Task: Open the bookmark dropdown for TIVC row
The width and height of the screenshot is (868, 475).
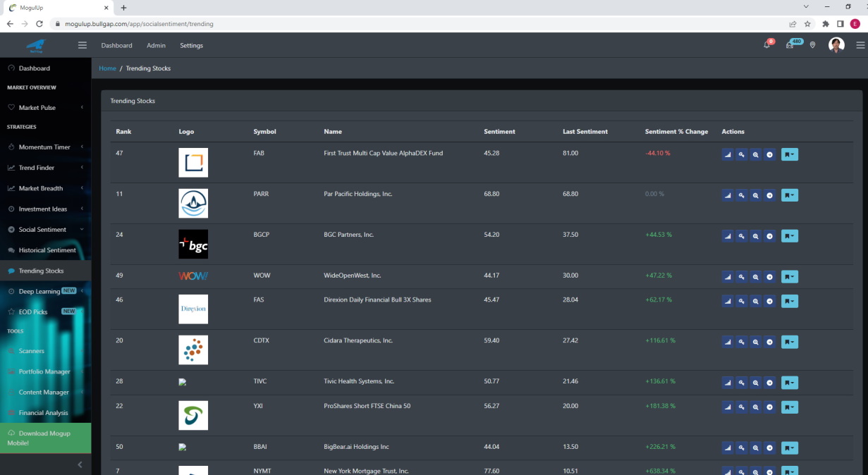Action: 790,383
